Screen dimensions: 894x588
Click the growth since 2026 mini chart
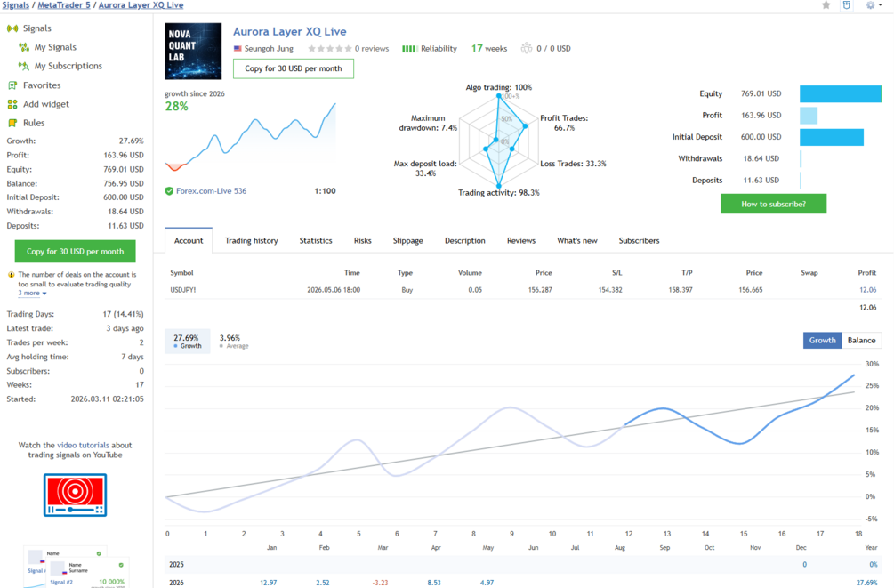coord(250,137)
